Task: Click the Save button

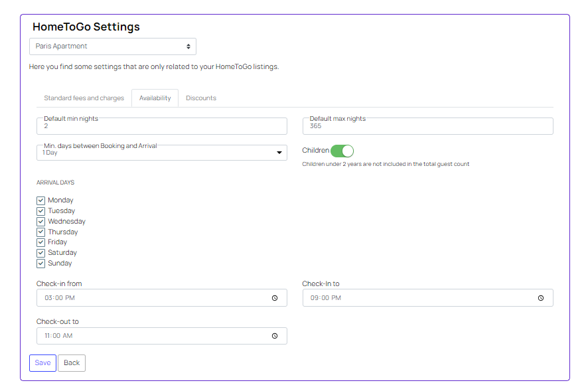Action: (42, 362)
